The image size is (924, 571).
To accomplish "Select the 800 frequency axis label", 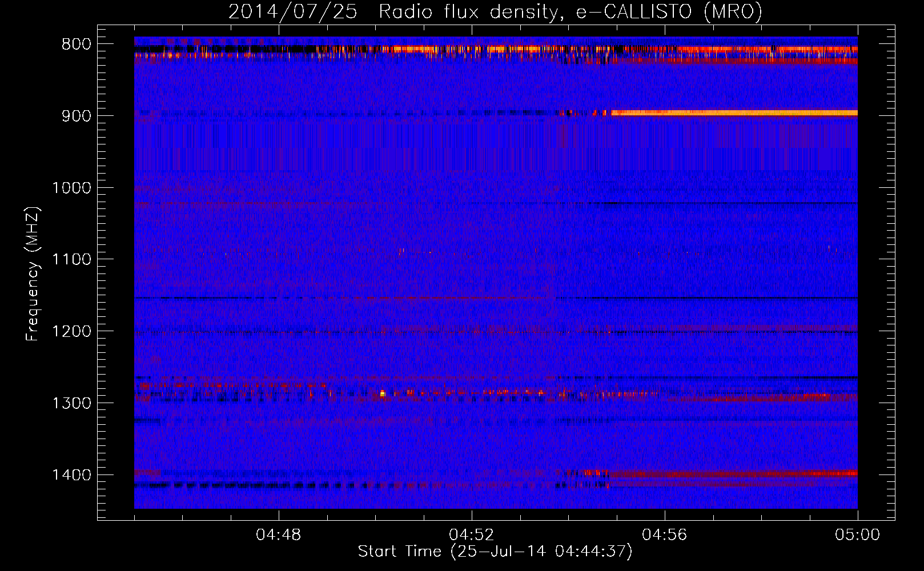I will (x=76, y=45).
